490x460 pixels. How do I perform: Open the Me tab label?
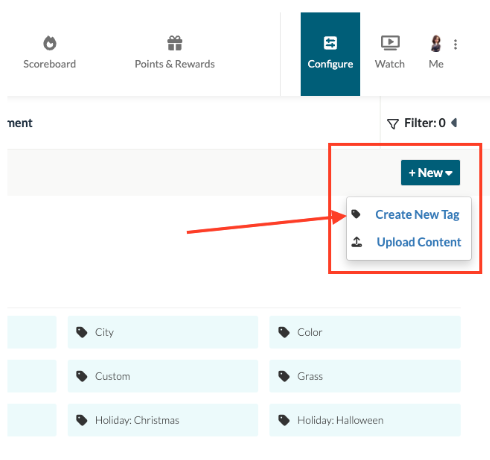coord(436,64)
